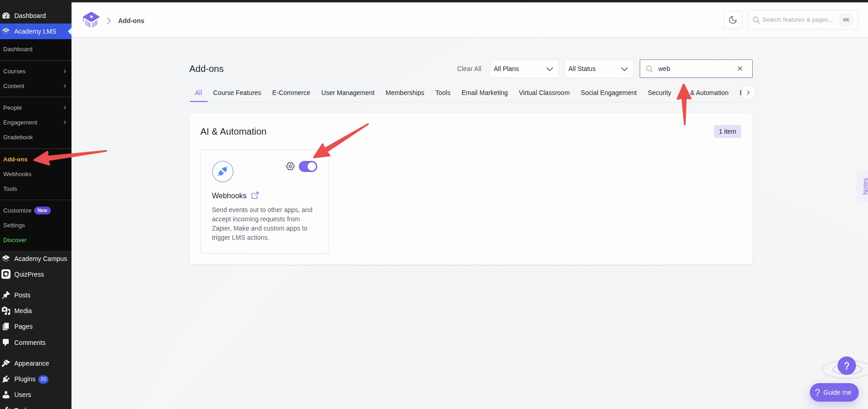Image resolution: width=868 pixels, height=409 pixels.
Task: Click into the add-ons search field
Action: [696, 69]
